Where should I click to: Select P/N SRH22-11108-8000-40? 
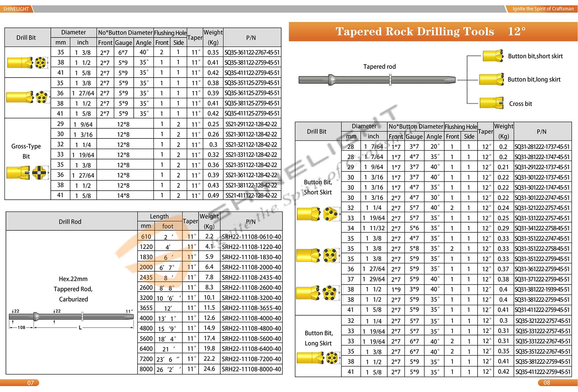pyautogui.click(x=251, y=369)
